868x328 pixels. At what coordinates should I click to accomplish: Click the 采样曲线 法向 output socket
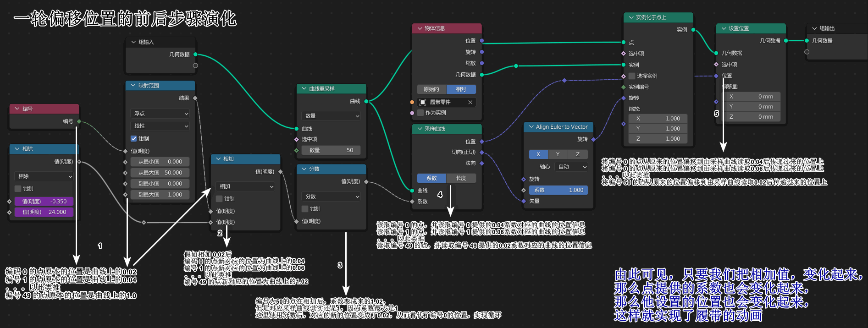[x=482, y=163]
